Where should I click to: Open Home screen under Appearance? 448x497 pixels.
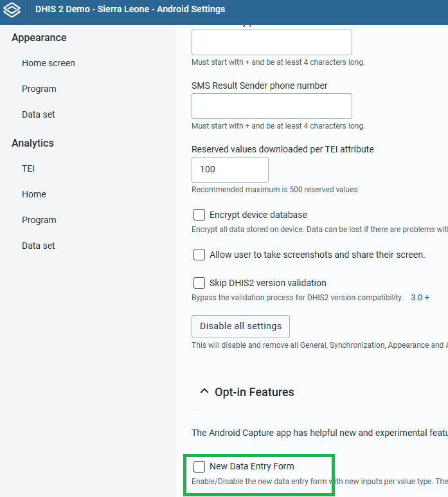pyautogui.click(x=48, y=63)
